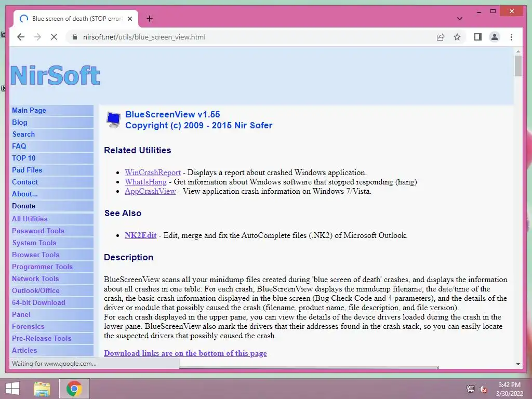Click the BlueScreenView monitor icon
Viewport: 532px width, 399px height.
pos(113,120)
